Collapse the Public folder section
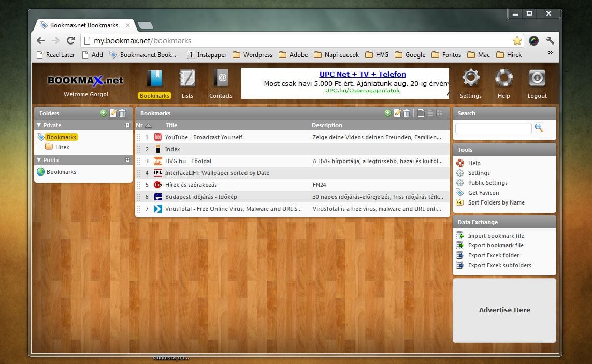This screenshot has width=592, height=364. pos(39,159)
